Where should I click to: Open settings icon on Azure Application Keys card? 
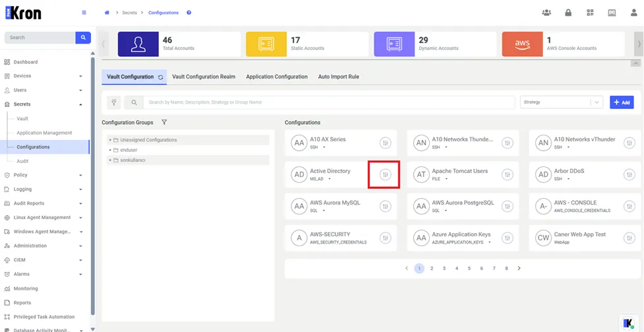508,238
